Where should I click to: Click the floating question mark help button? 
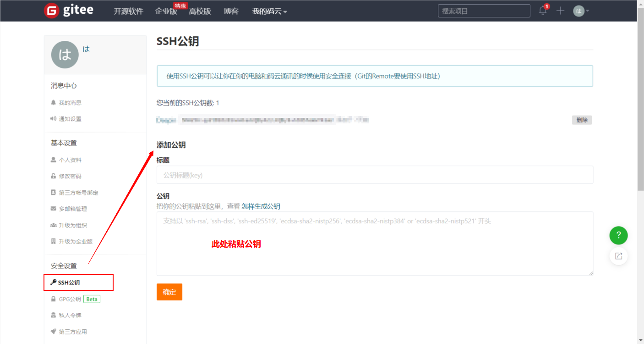click(x=618, y=235)
